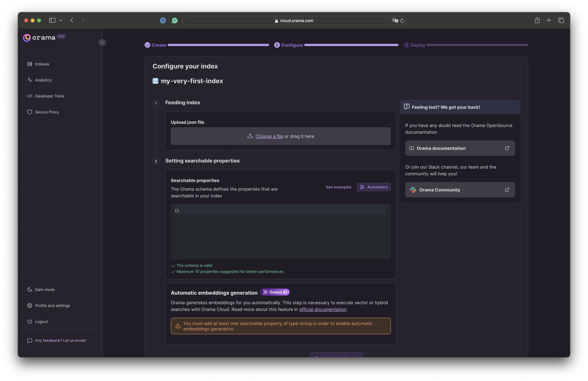588x381 pixels.
Task: Open the feedback link 'Any feedback? Let us know!'
Action: (56, 340)
